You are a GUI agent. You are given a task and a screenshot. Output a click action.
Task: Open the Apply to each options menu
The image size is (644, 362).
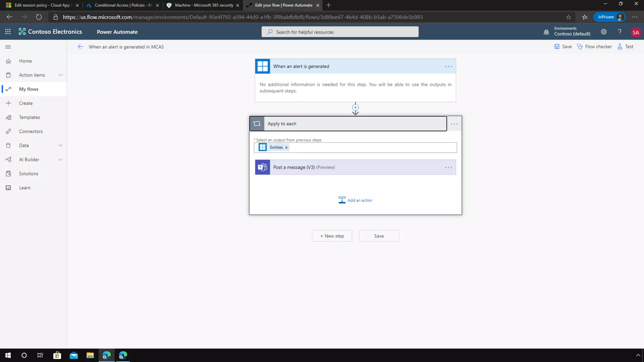pos(454,124)
